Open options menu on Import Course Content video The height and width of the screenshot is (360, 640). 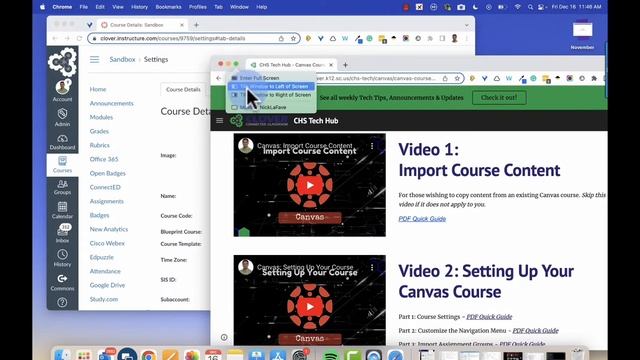pyautogui.click(x=372, y=146)
